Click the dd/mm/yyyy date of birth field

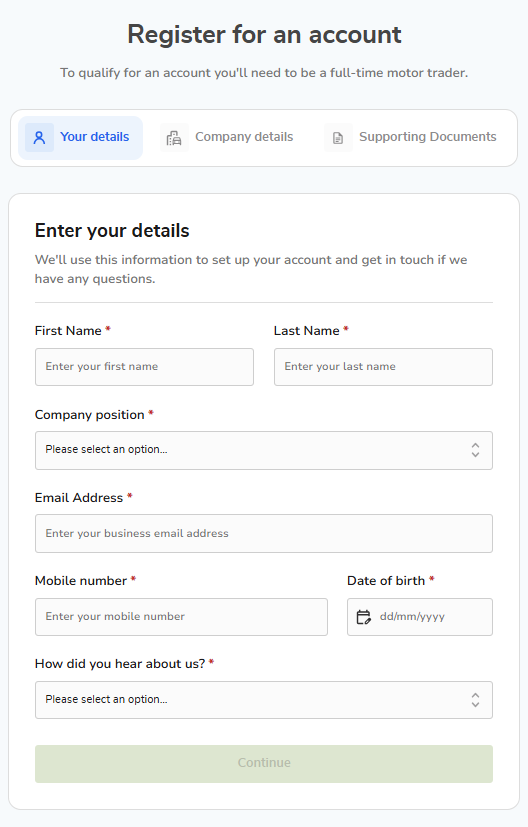click(x=420, y=617)
